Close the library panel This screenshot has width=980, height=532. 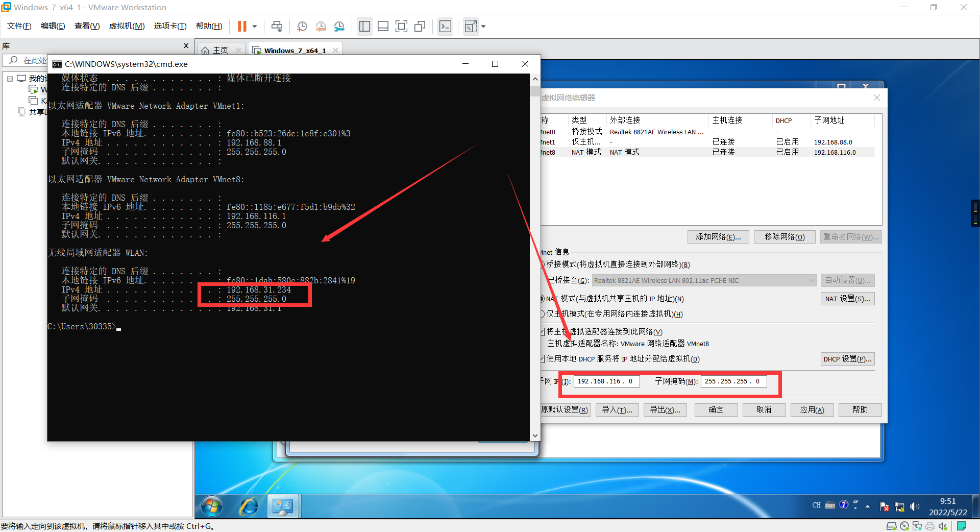(x=186, y=45)
